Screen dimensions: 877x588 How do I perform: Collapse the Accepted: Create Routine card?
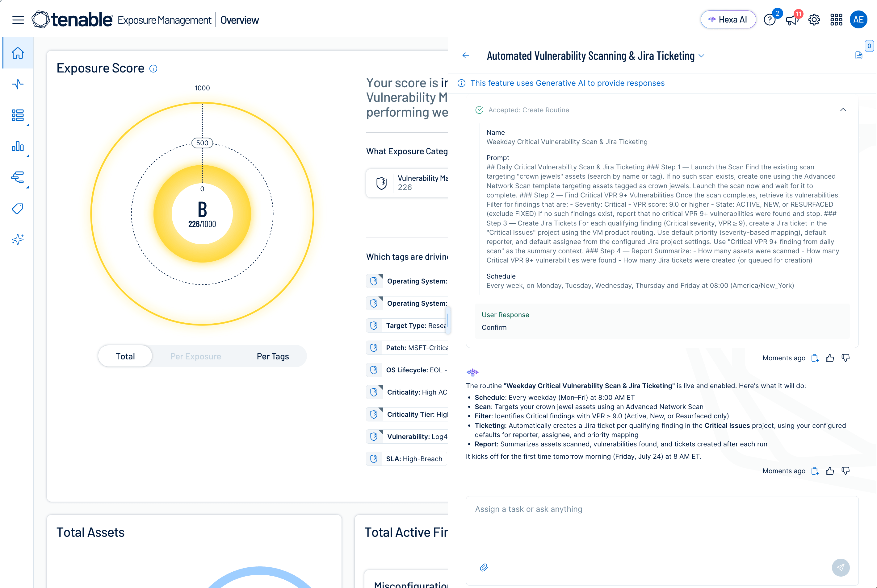843,110
